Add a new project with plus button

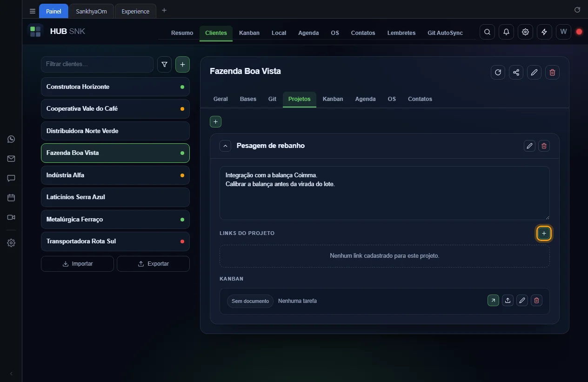pos(215,121)
